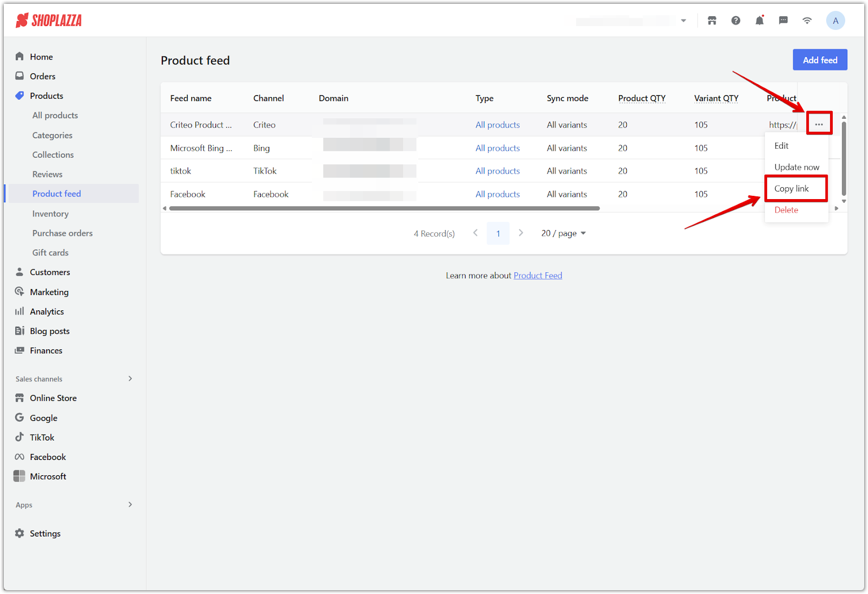Select All products in the sidebar
Viewport: 868px width, 594px height.
(55, 115)
